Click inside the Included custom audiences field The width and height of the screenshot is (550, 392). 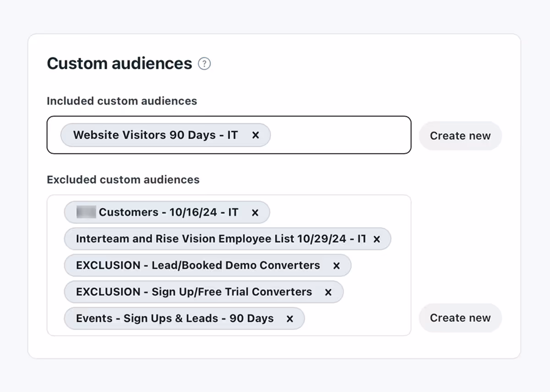[344, 135]
